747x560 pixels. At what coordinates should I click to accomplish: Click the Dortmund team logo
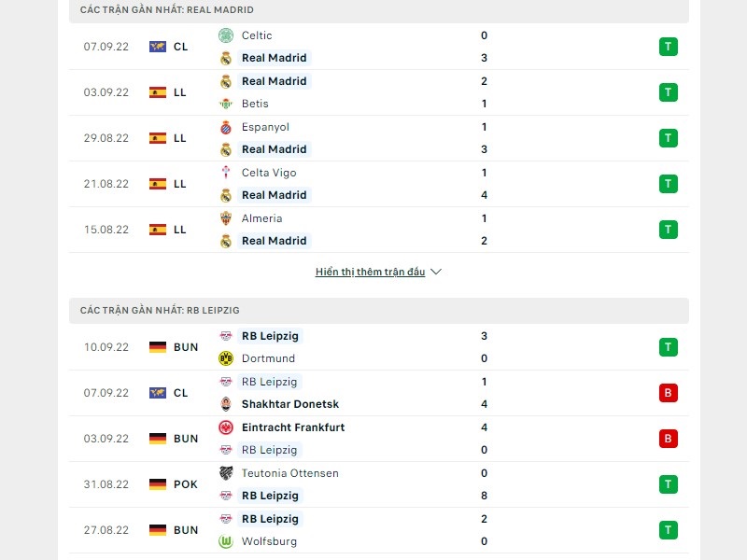coord(225,358)
